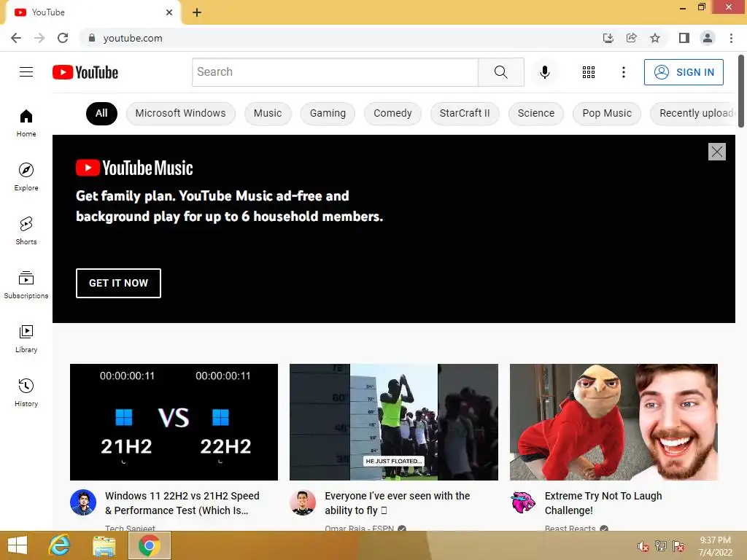The width and height of the screenshot is (747, 560).
Task: Click the muted volume tray icon
Action: (643, 546)
